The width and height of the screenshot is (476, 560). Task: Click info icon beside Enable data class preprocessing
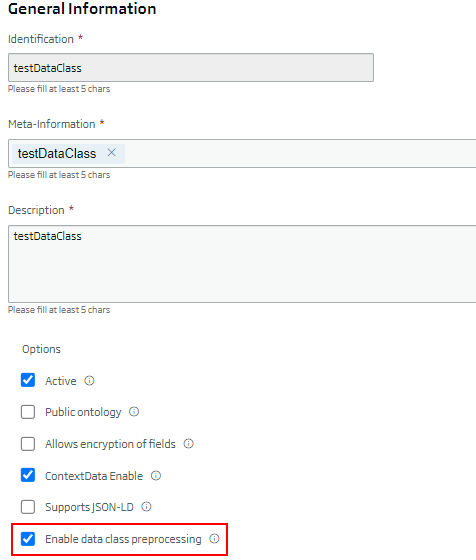tap(214, 539)
